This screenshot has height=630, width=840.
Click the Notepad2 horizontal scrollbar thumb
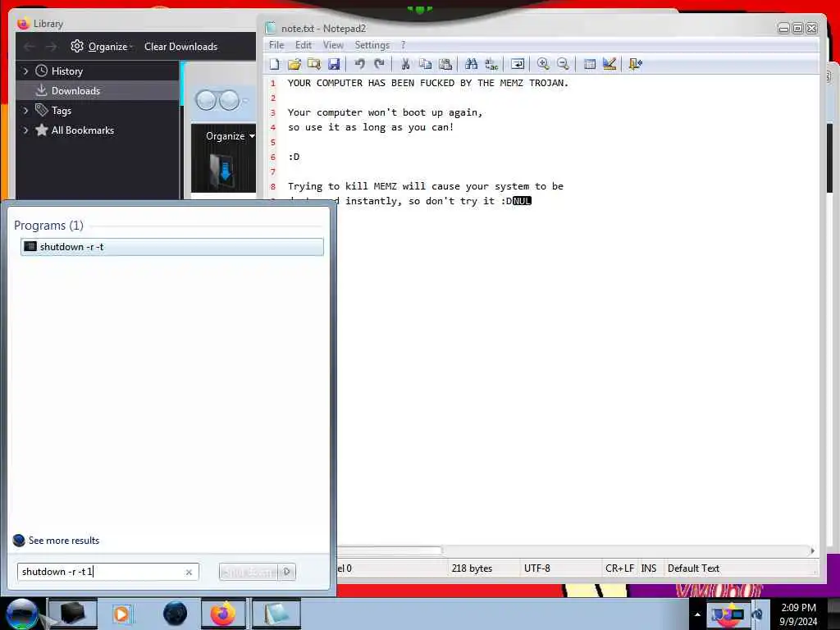pyautogui.click(x=390, y=550)
